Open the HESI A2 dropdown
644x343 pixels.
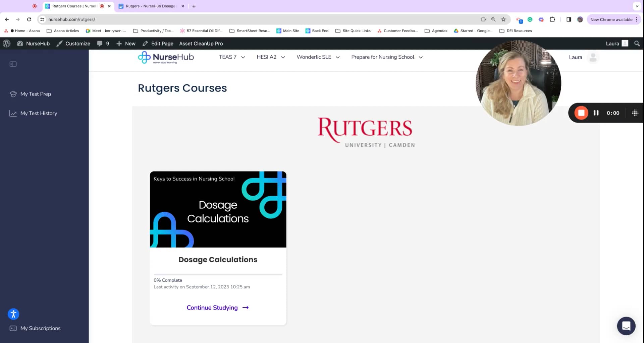click(270, 57)
